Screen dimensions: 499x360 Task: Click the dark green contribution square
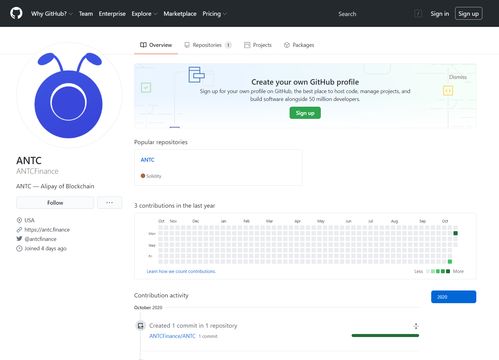click(455, 233)
